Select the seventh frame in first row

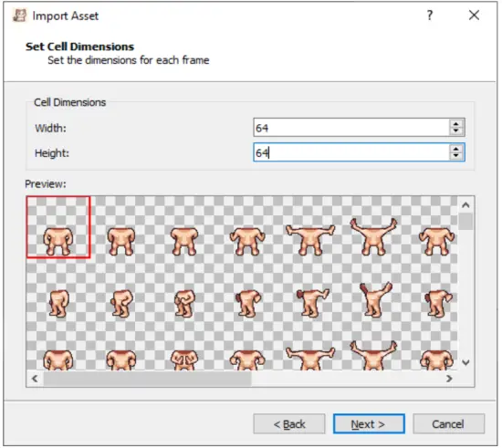[x=436, y=241]
